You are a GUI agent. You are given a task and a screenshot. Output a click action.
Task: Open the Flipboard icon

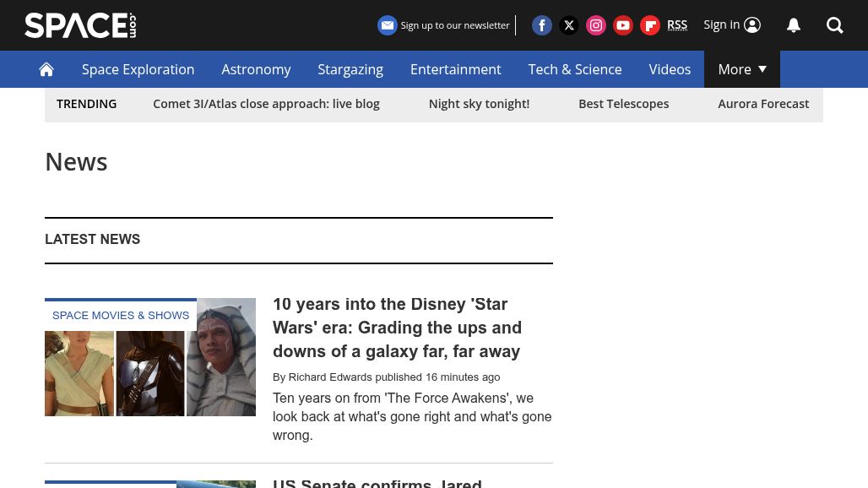click(x=650, y=25)
